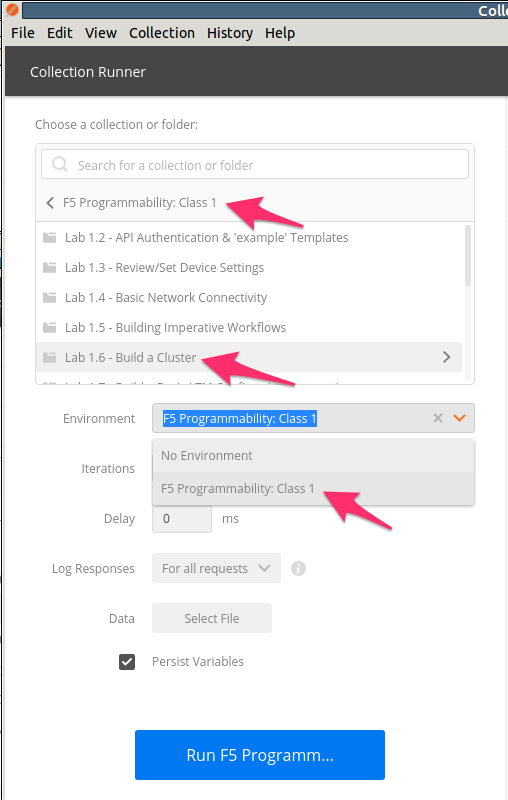Screen dimensions: 508x800
Task: Click folder icon for Lab 1.3
Action: click(x=49, y=267)
